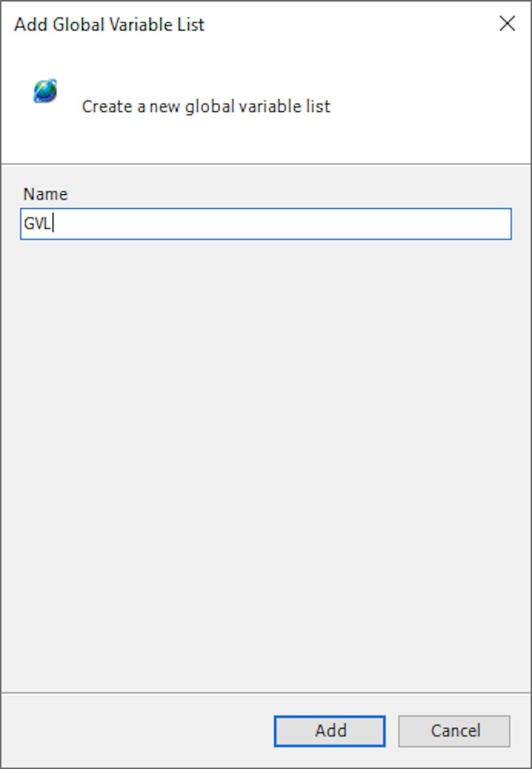Click the Add button

330,731
